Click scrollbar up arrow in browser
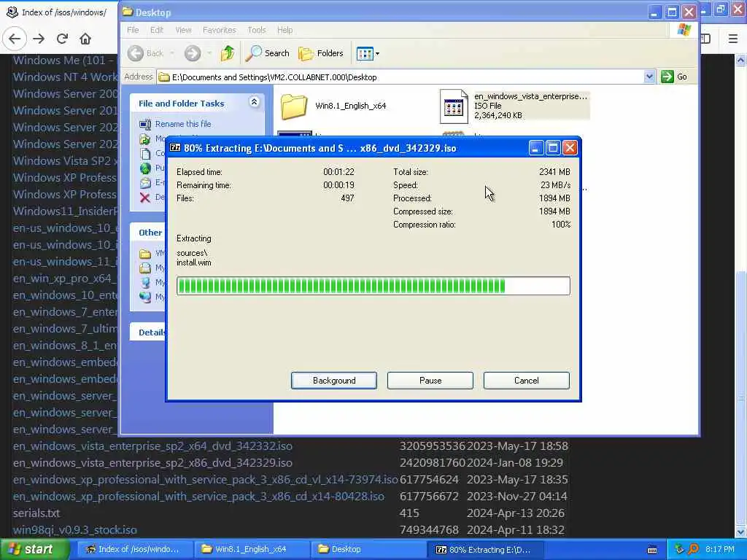This screenshot has height=560, width=747. (x=741, y=61)
